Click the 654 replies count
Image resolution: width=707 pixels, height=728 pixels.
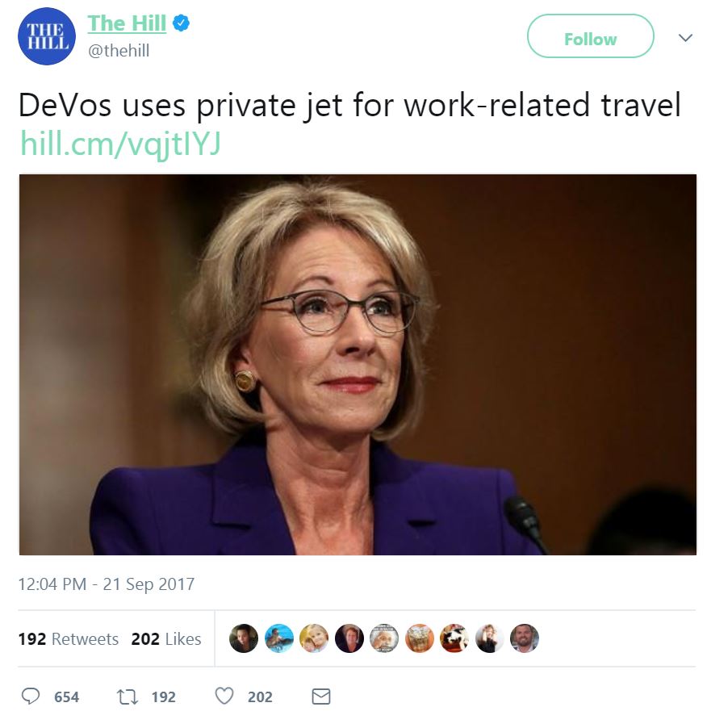point(66,697)
